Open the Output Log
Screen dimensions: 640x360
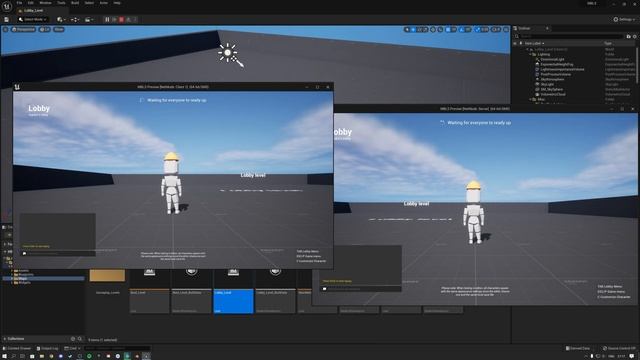(47, 348)
